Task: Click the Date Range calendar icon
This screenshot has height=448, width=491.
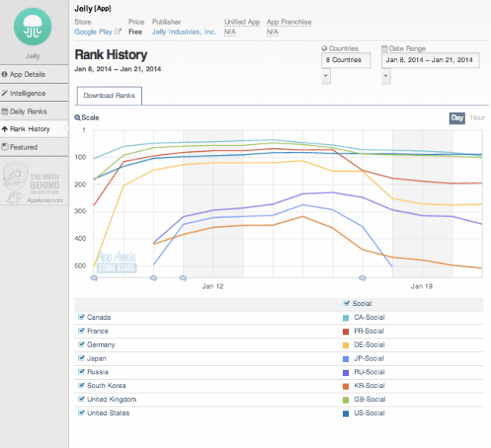Action: [385, 49]
